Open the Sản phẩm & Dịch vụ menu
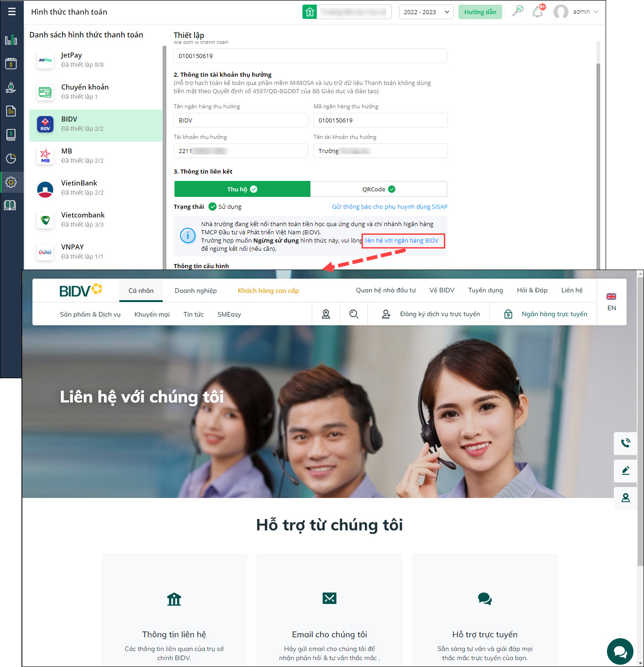Image resolution: width=644 pixels, height=667 pixels. point(90,314)
